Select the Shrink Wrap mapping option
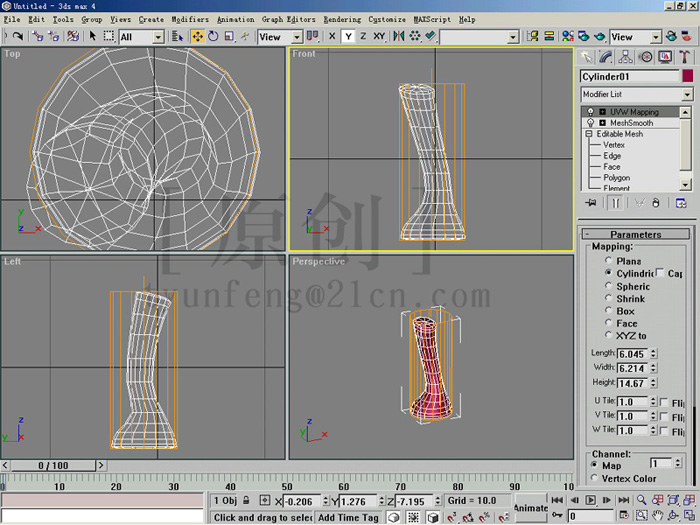The width and height of the screenshot is (700, 525). [608, 298]
